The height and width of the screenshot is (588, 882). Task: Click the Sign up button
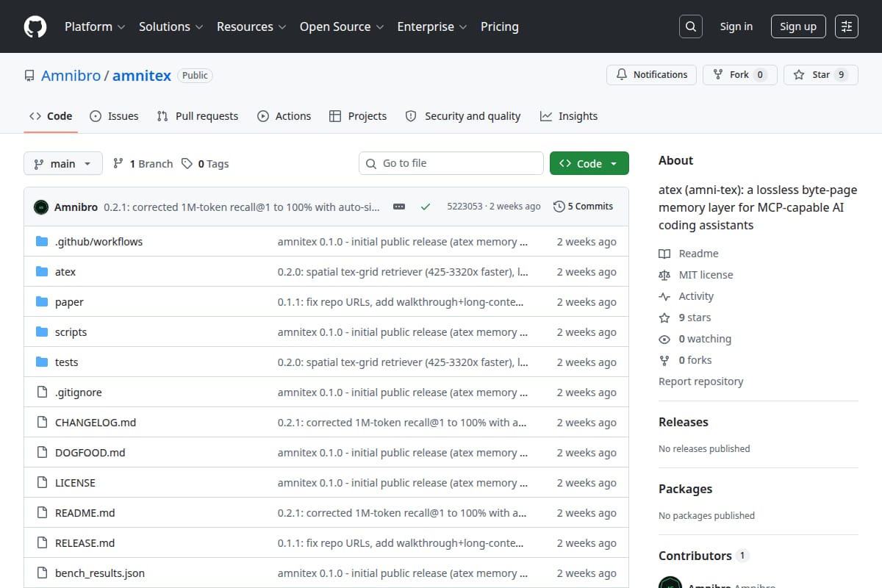click(x=798, y=26)
